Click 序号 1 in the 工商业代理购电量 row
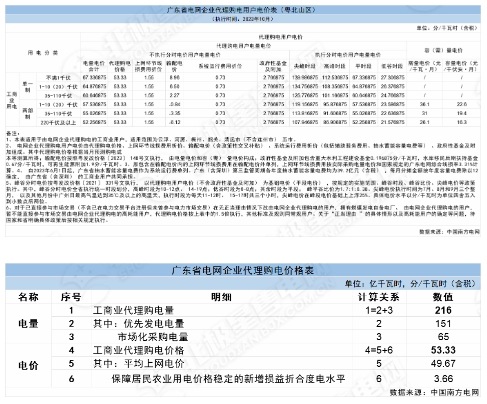 (x=71, y=310)
